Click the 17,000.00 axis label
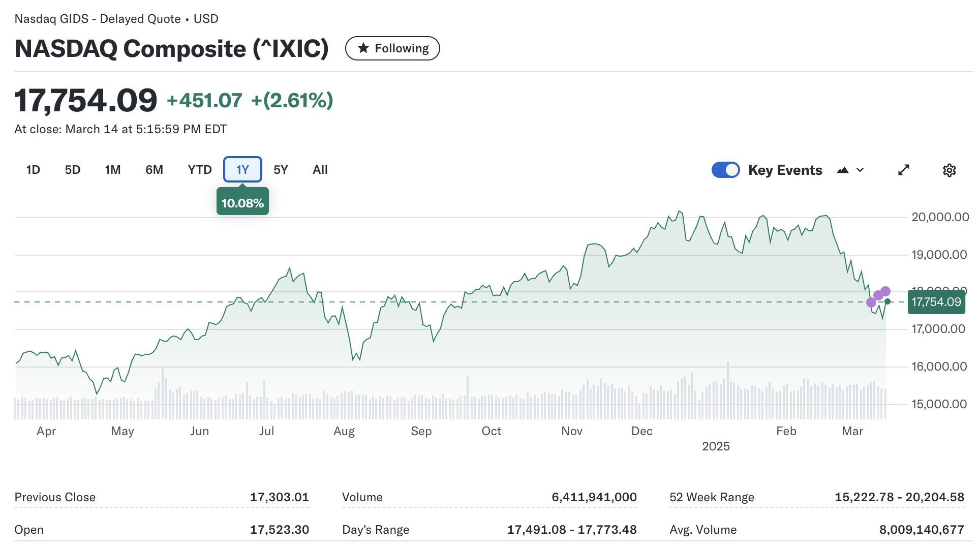 coord(938,329)
